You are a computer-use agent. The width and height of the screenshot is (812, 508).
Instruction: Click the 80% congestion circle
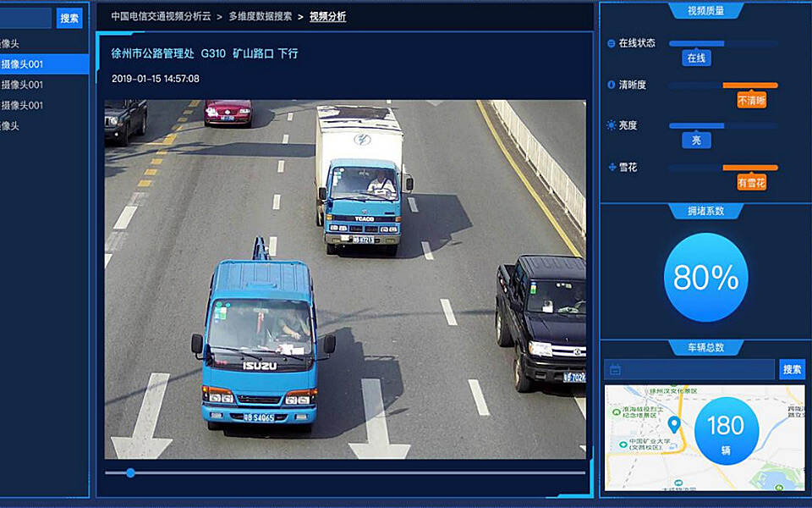click(705, 278)
